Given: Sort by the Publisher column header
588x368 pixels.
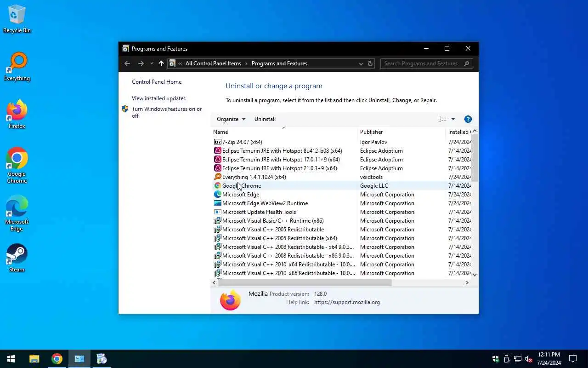Looking at the screenshot, I should [x=401, y=132].
